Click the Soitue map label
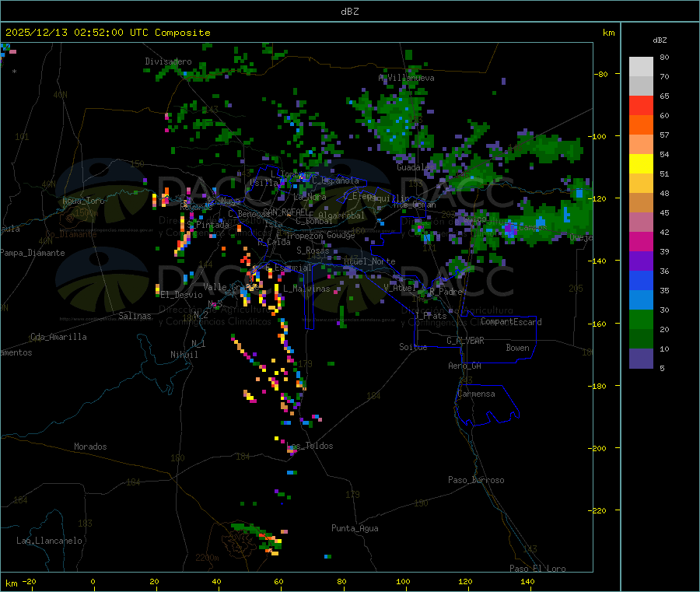Viewport: 700px width, 592px height. (413, 347)
